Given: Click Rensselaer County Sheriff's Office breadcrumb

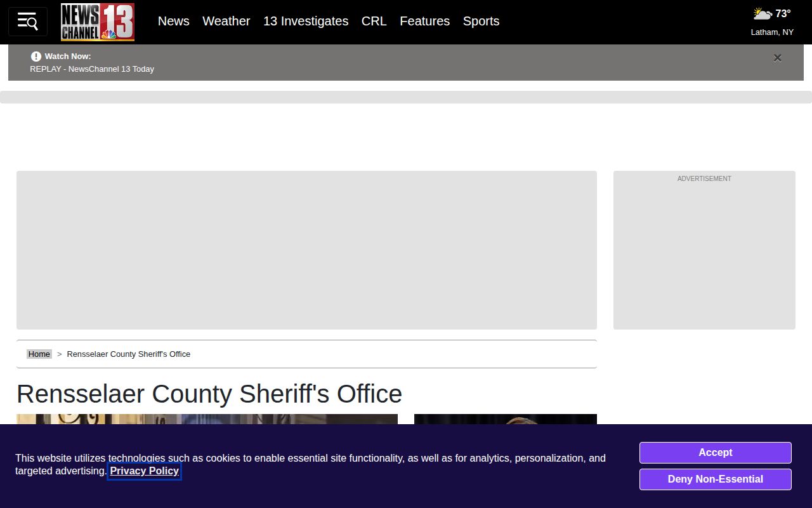Looking at the screenshot, I should (129, 354).
